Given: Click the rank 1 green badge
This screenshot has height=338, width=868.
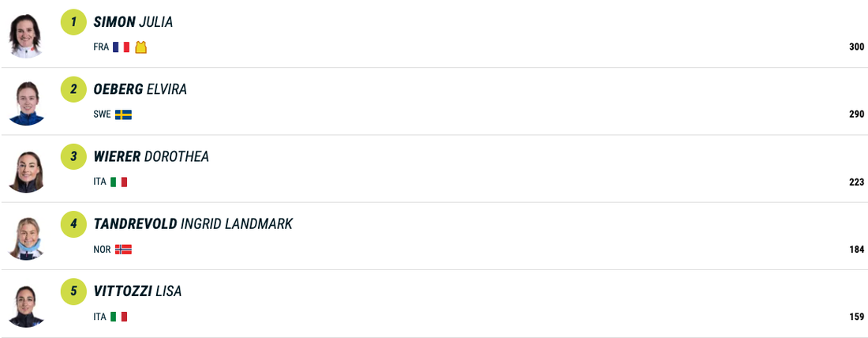Looking at the screenshot, I should click(x=73, y=22).
